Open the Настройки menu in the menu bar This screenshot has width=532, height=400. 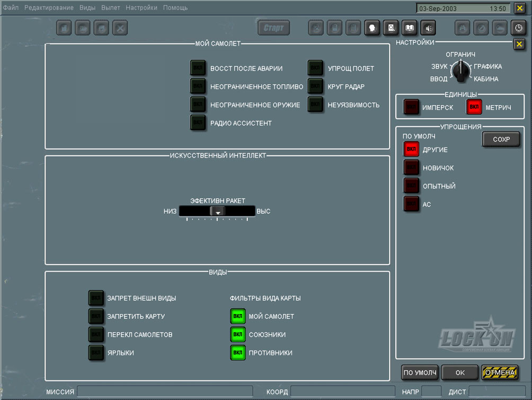point(141,8)
